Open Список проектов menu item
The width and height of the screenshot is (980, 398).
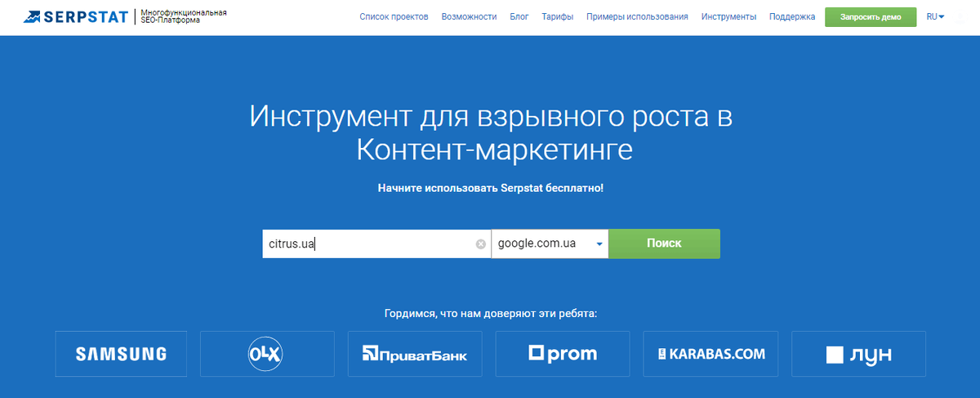point(394,16)
